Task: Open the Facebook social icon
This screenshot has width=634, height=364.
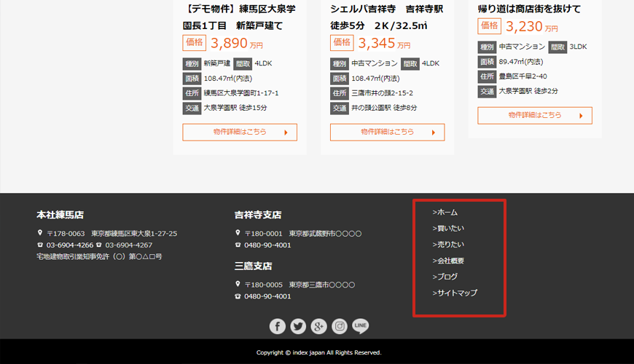Action: click(x=277, y=326)
